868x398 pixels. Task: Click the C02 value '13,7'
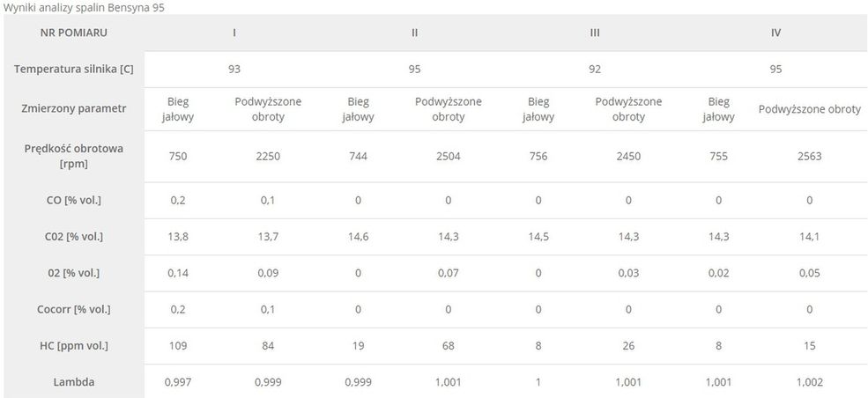267,237
